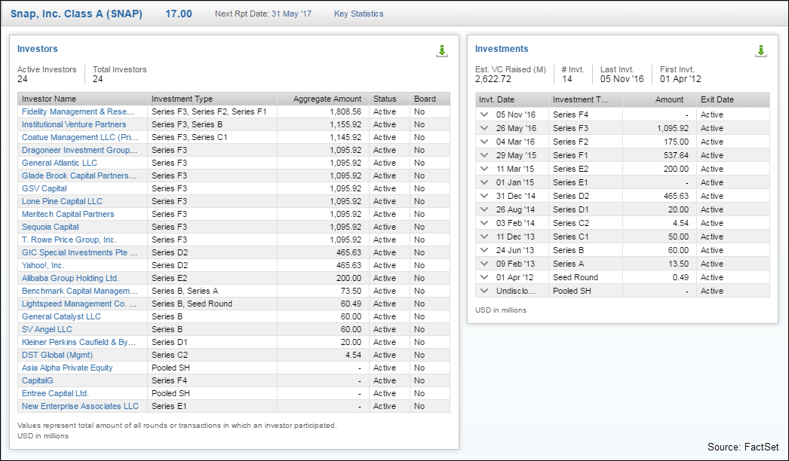
Task: Open New Enterprise Associates LLC link
Action: click(80, 406)
